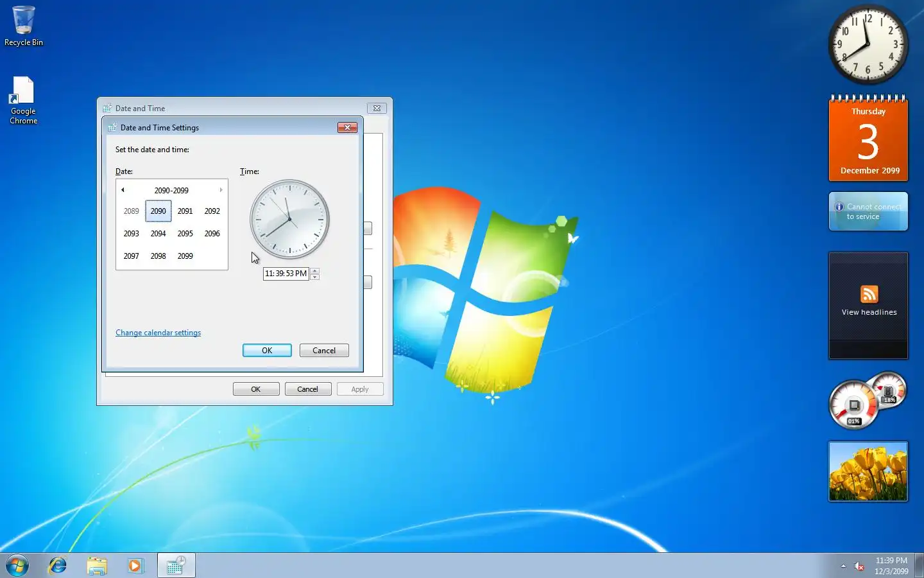The image size is (924, 578).
Task: Select year 2098 in the calendar
Action: coord(158,256)
